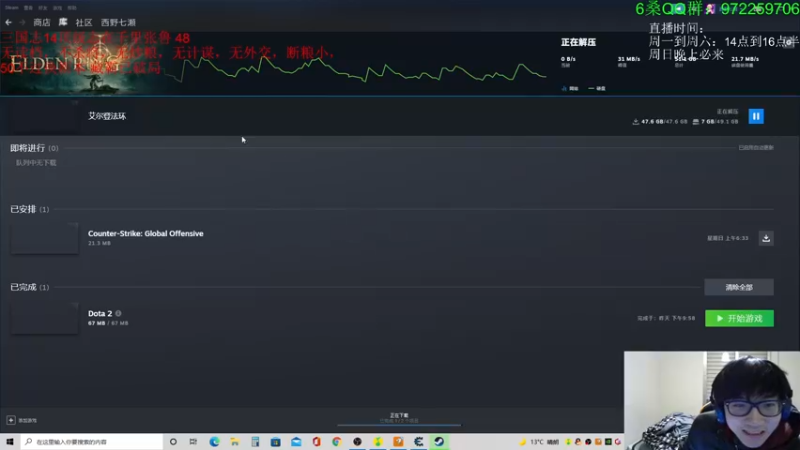
Task: Click the add game plus icon
Action: click(11, 420)
